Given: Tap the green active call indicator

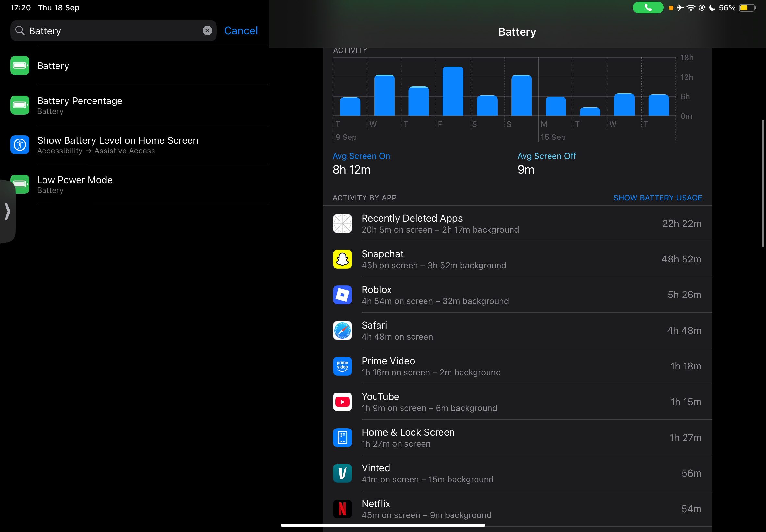Looking at the screenshot, I should [648, 8].
